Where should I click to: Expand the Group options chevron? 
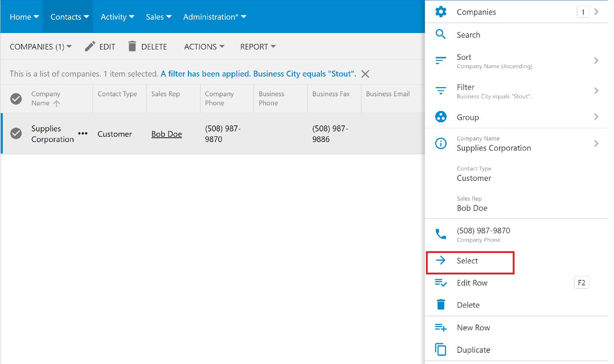[x=596, y=117]
